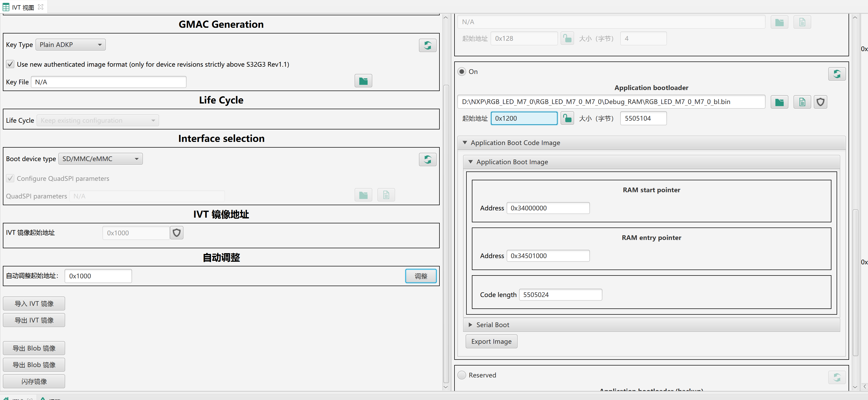This screenshot has width=868, height=400.
Task: Click shield icon next to bootloader path
Action: pyautogui.click(x=820, y=102)
